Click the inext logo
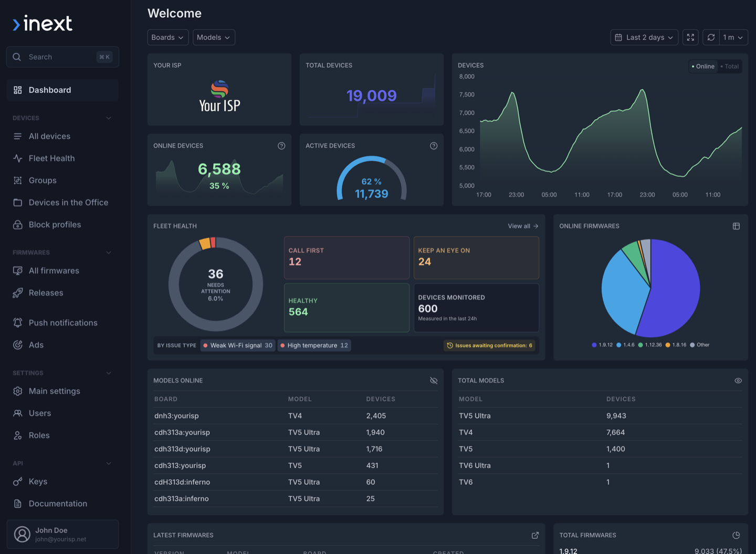The width and height of the screenshot is (756, 554). 43,24
